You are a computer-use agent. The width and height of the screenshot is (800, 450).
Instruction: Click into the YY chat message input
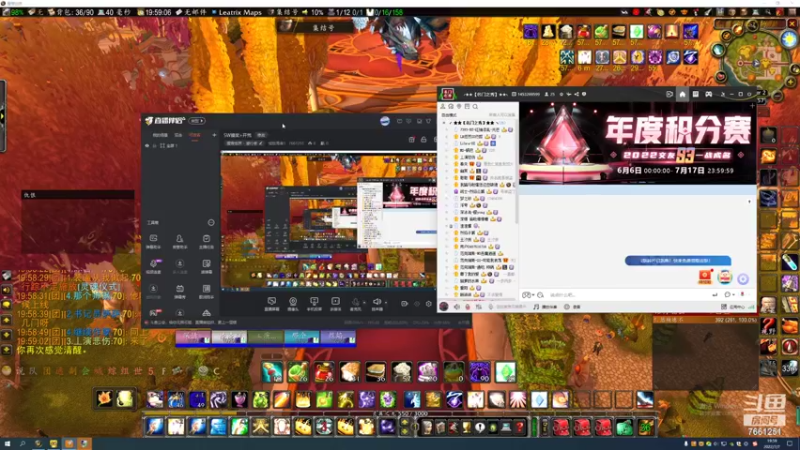point(628,295)
